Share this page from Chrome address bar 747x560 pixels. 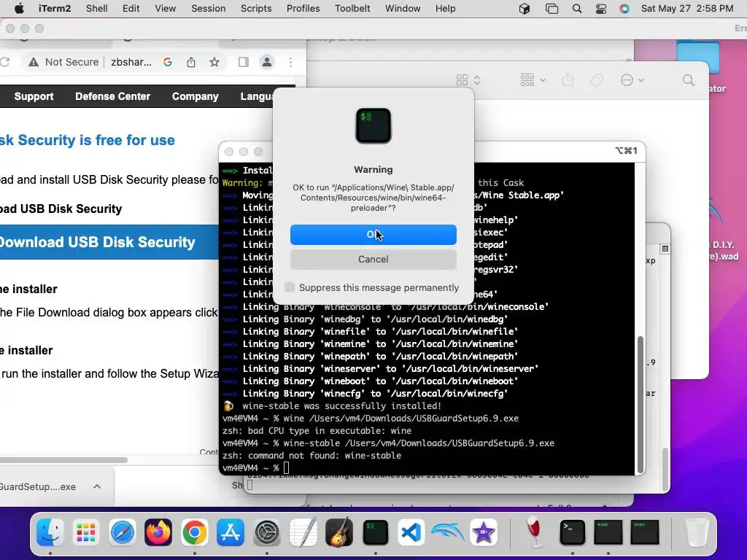point(191,62)
